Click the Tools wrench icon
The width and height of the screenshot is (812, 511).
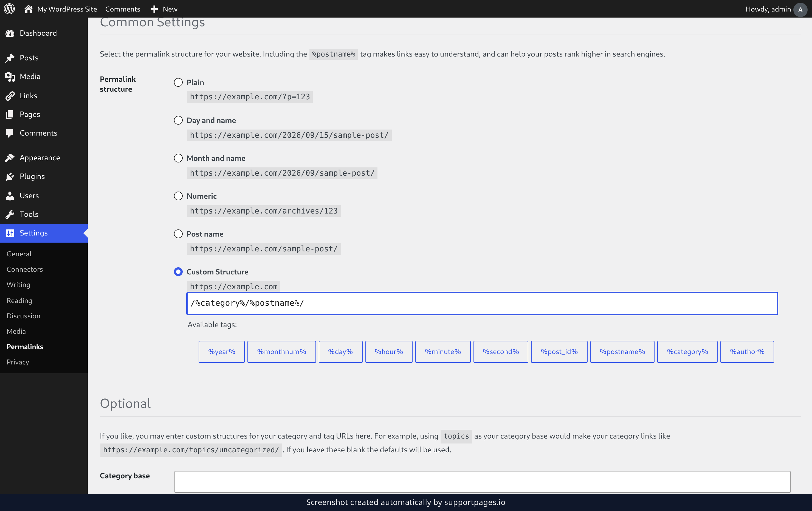(x=10, y=214)
